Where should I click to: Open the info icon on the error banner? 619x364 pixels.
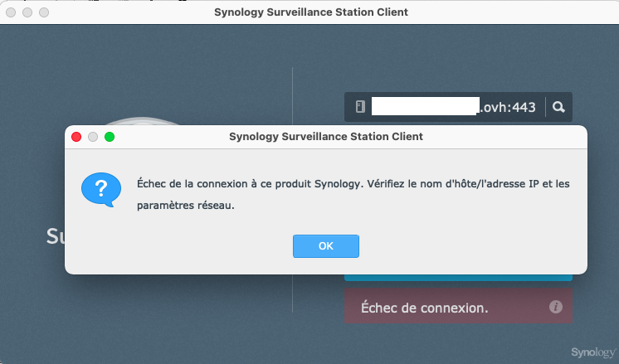(556, 308)
